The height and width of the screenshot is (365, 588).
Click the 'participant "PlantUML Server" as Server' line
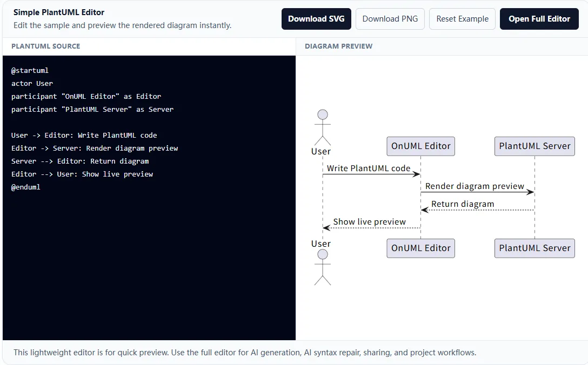92,110
